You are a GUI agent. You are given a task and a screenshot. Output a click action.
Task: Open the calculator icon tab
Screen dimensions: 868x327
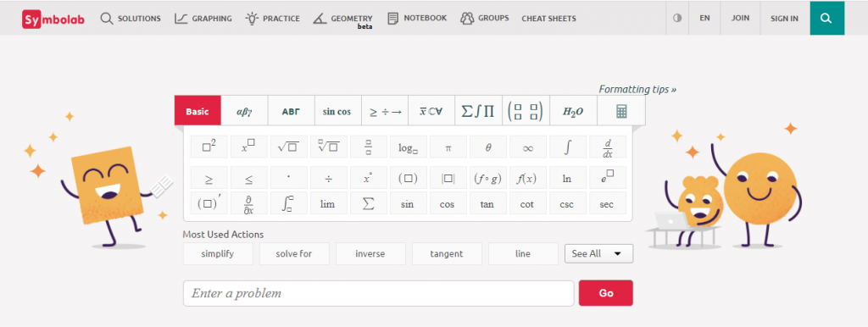tap(621, 111)
